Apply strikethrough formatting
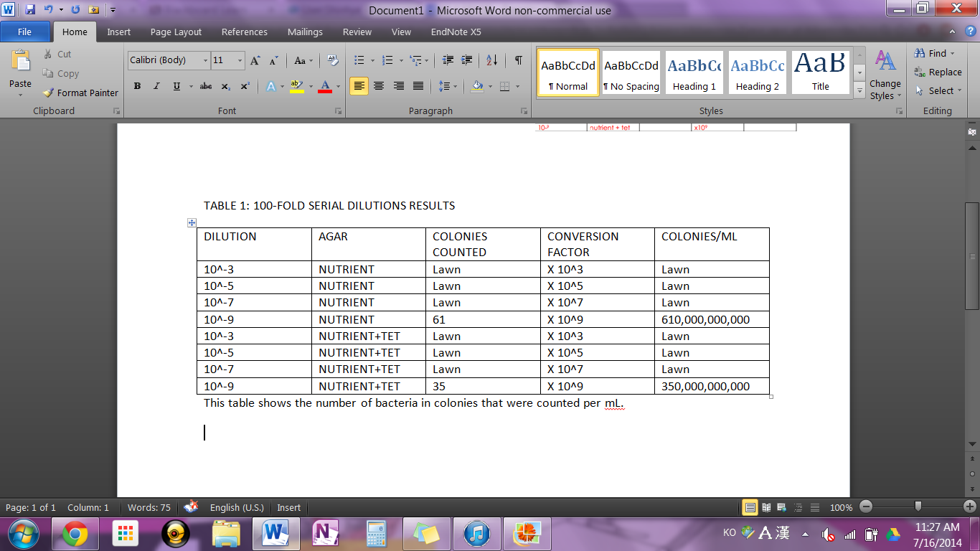The height and width of the screenshot is (551, 980). tap(206, 86)
